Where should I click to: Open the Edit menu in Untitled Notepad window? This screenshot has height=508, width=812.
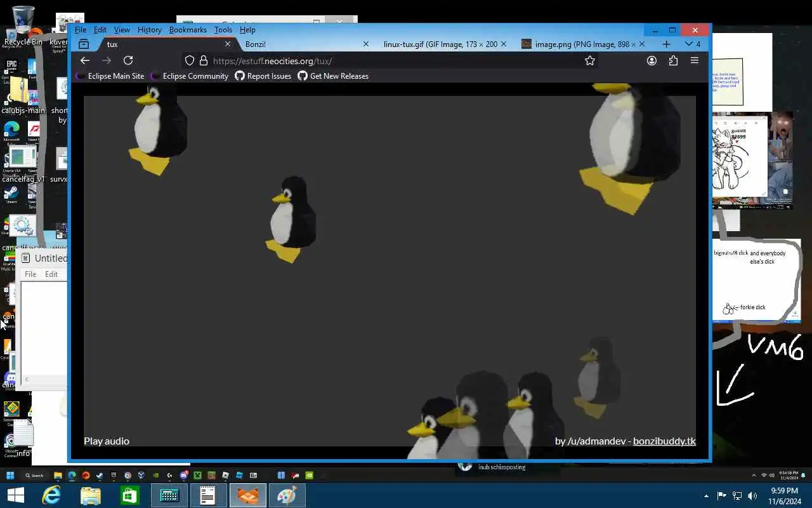51,274
